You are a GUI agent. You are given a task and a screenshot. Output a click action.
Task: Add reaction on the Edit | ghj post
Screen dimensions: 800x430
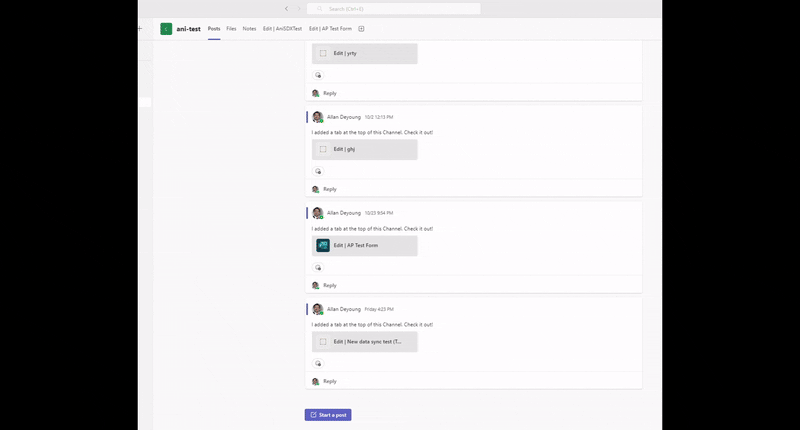pyautogui.click(x=318, y=171)
